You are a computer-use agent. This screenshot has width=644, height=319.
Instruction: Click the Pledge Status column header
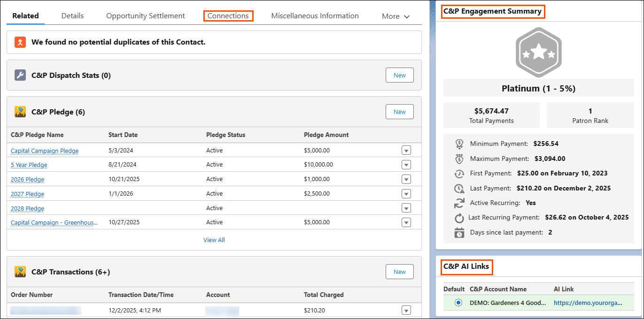coord(226,135)
